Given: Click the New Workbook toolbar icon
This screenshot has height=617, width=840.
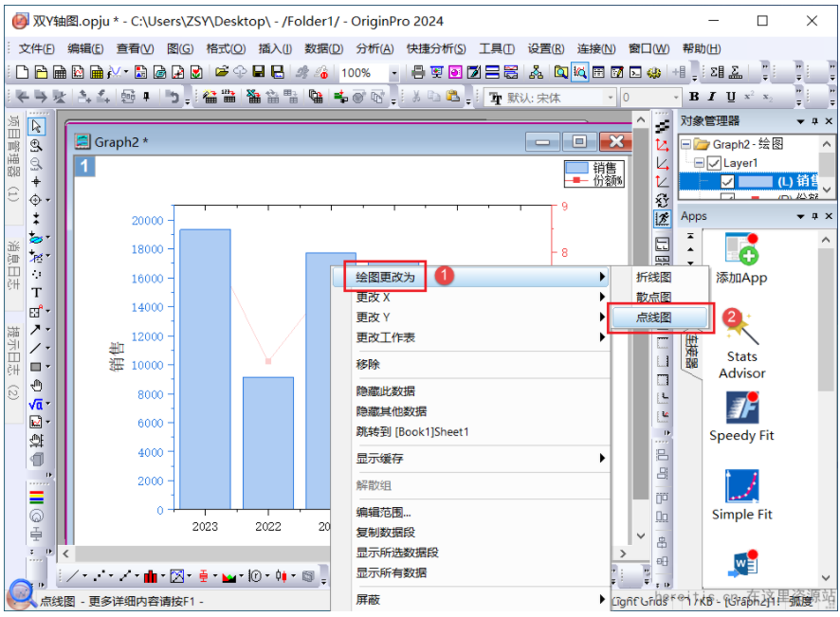Looking at the screenshot, I should pos(60,72).
